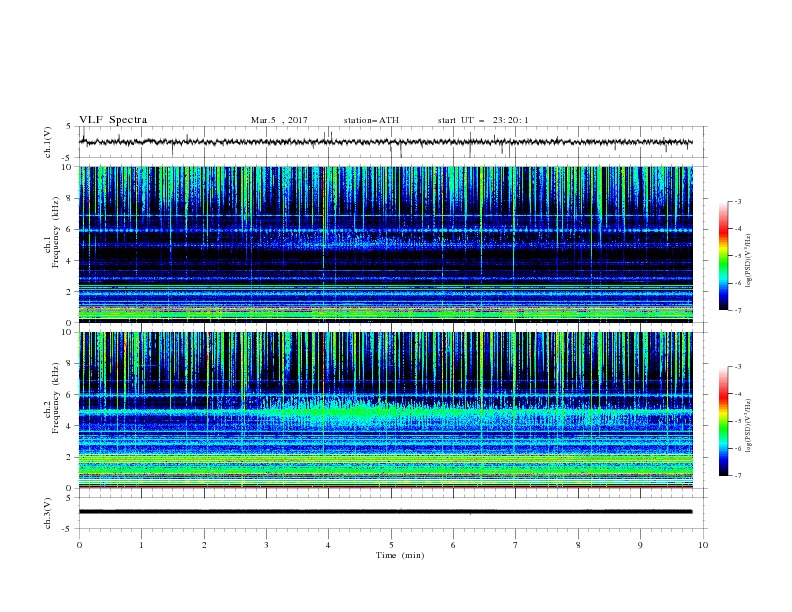Select the date text "Mar.5 , 2017"
The width and height of the screenshot is (792, 612).
click(x=279, y=120)
